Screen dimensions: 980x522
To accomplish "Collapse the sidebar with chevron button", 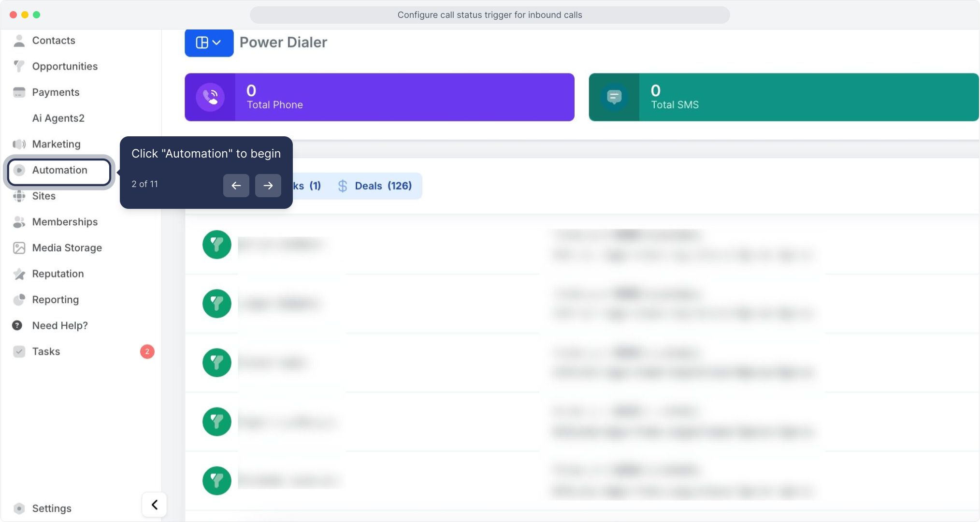I will [x=155, y=505].
